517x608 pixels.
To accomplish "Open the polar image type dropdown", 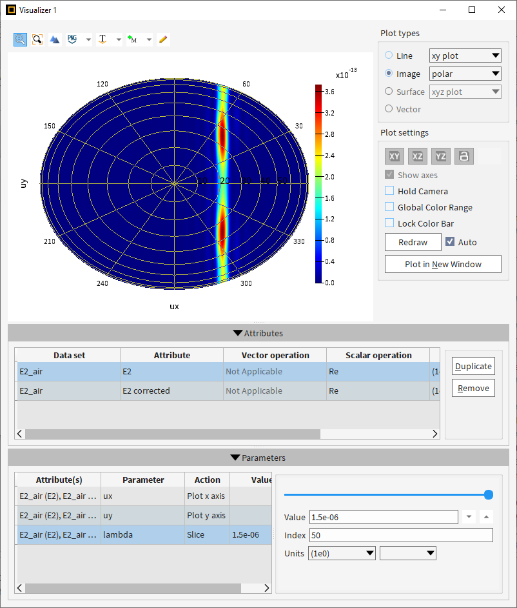I will (465, 74).
